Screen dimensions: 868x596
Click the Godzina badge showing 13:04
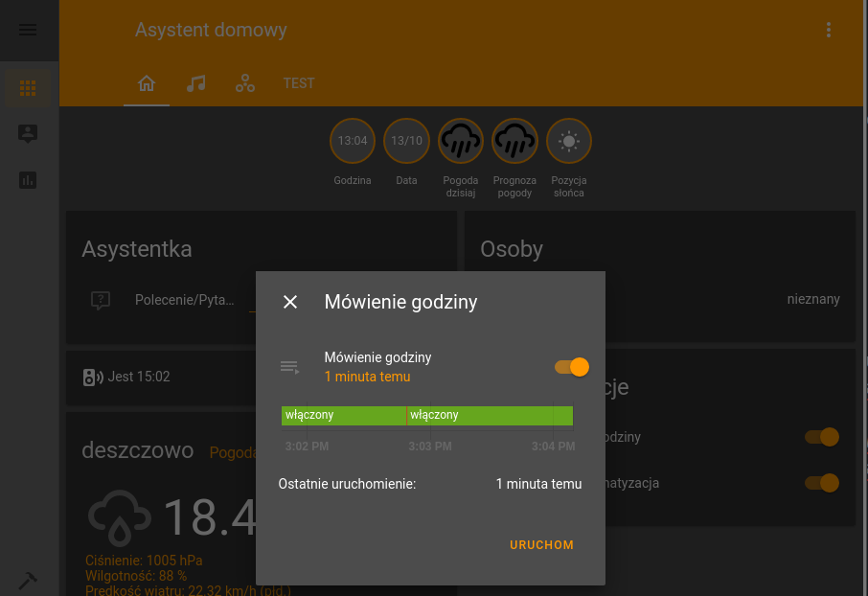(x=352, y=140)
